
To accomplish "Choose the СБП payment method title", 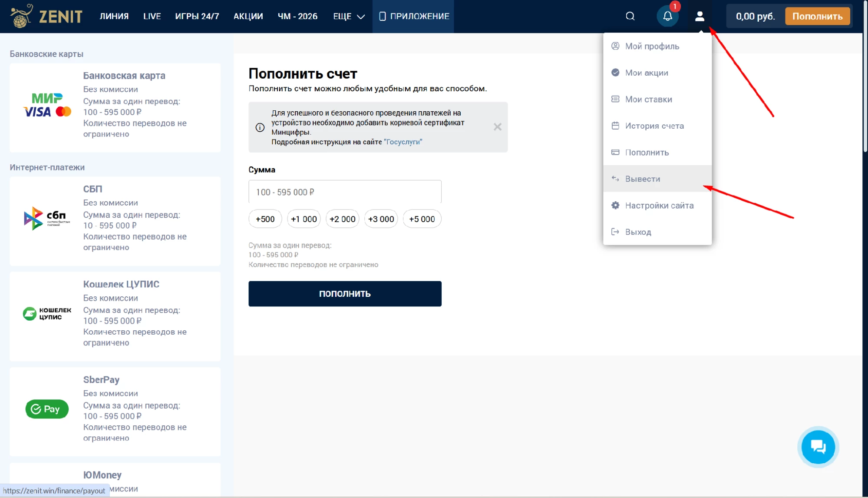I will (x=92, y=189).
